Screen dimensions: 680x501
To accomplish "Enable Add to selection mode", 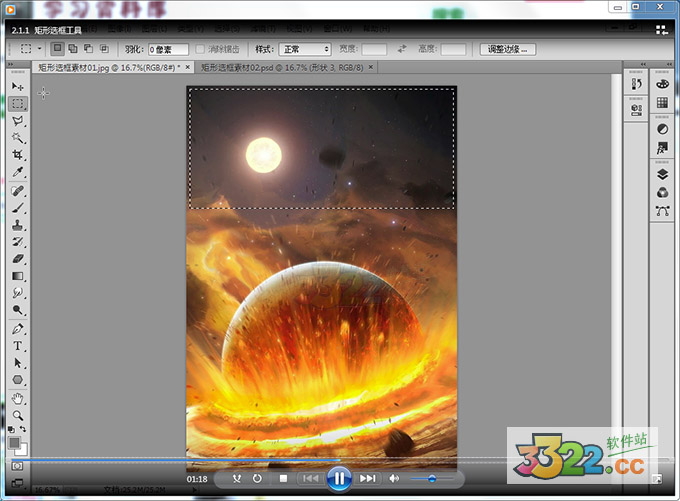I will click(x=72, y=48).
